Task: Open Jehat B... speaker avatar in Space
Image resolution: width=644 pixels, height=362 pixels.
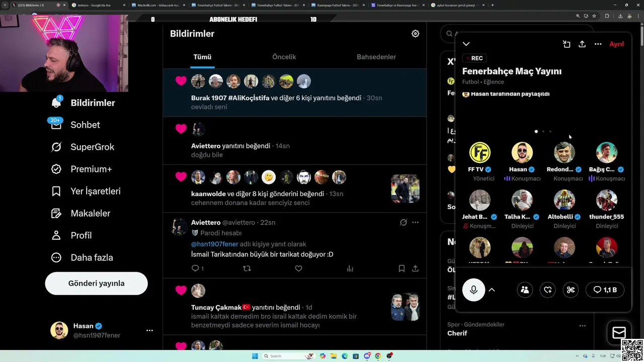Action: pos(480,200)
